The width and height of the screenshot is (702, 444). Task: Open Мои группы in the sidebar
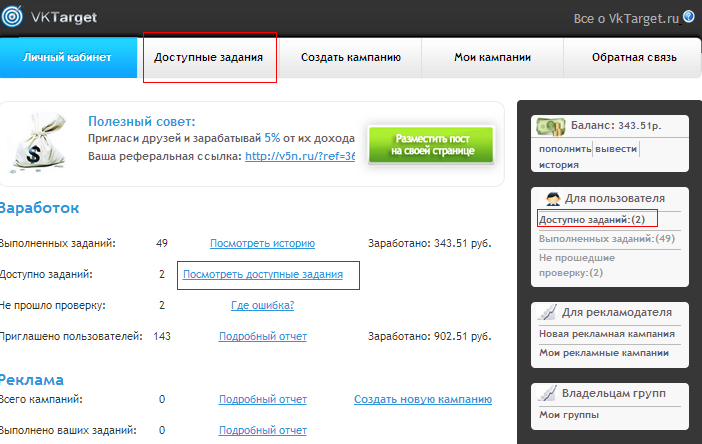coord(568,415)
